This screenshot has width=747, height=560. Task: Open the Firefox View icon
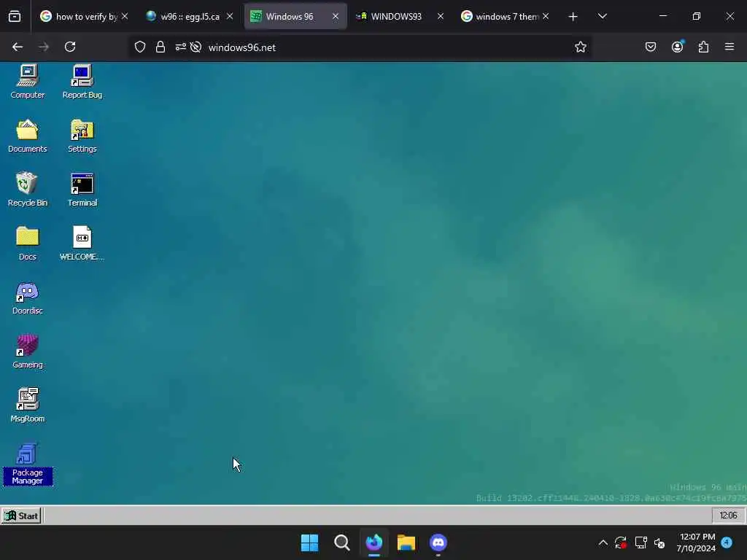(x=15, y=17)
